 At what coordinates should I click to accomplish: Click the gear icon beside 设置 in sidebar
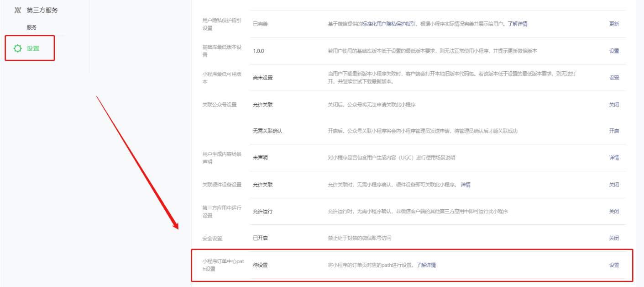18,48
